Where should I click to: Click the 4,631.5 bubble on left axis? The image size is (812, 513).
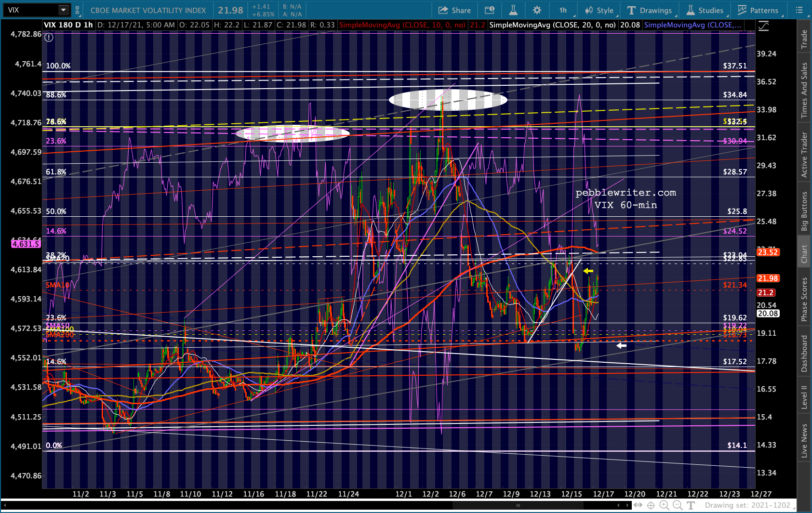pyautogui.click(x=26, y=244)
